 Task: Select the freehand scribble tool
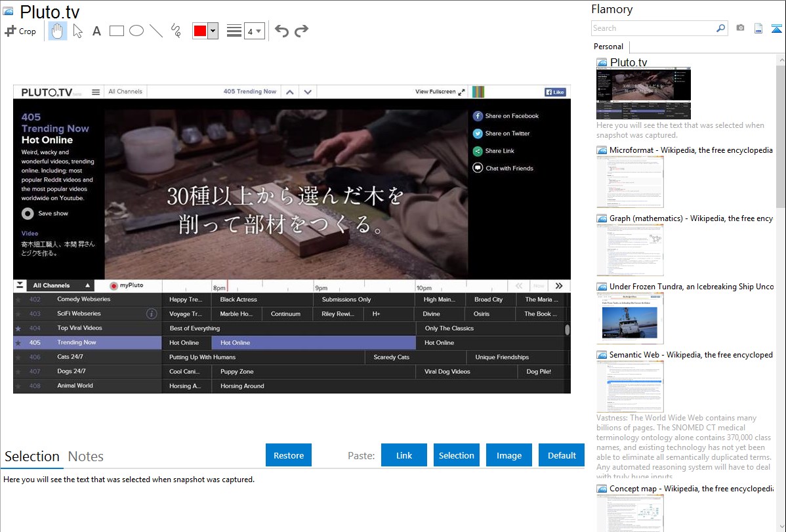176,31
